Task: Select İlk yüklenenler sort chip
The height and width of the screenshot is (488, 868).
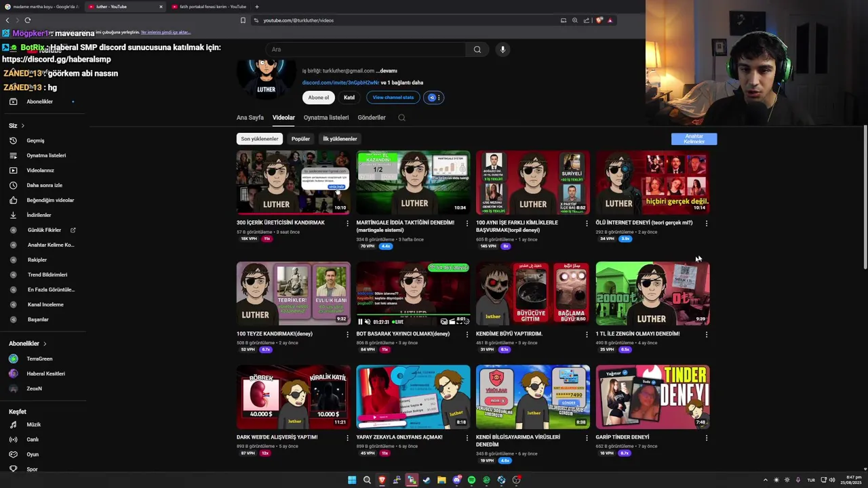Action: pyautogui.click(x=340, y=139)
